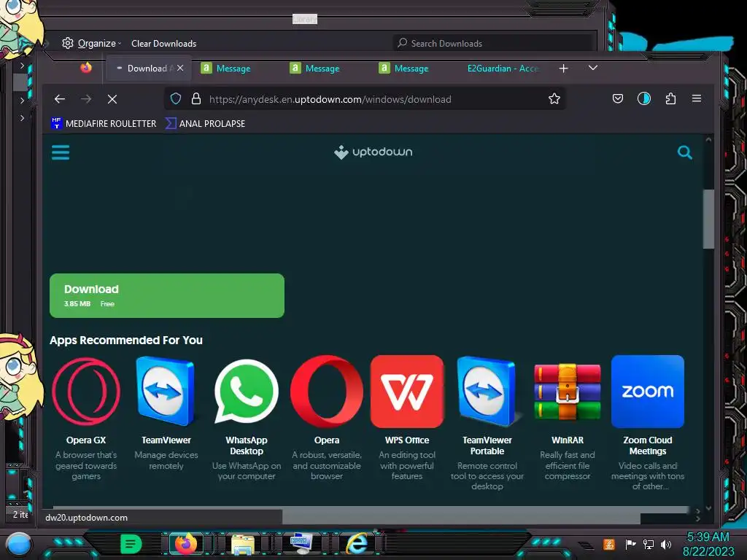Click Clear Downloads in Library window
747x560 pixels.
coord(164,43)
